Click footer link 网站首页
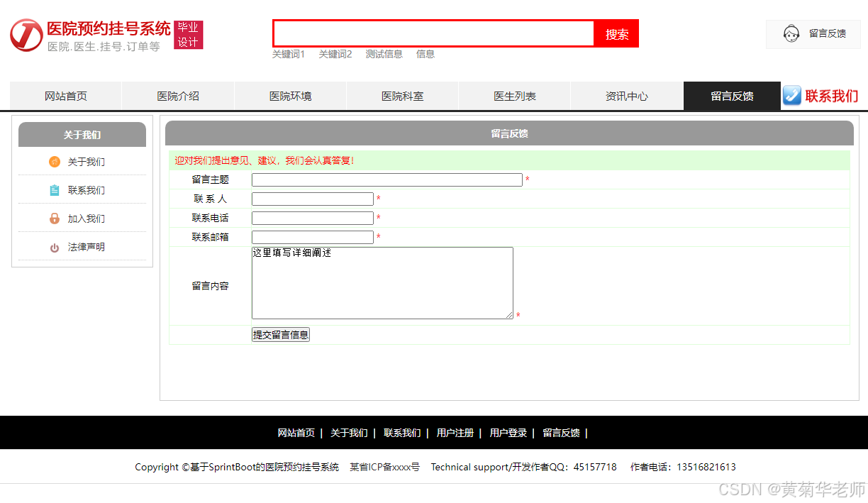The width and height of the screenshot is (868, 503). pyautogui.click(x=296, y=433)
